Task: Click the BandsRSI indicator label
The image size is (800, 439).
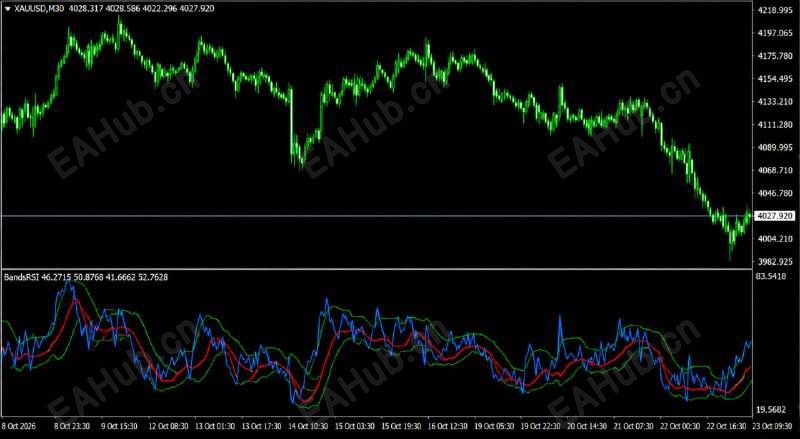Action: [21, 277]
